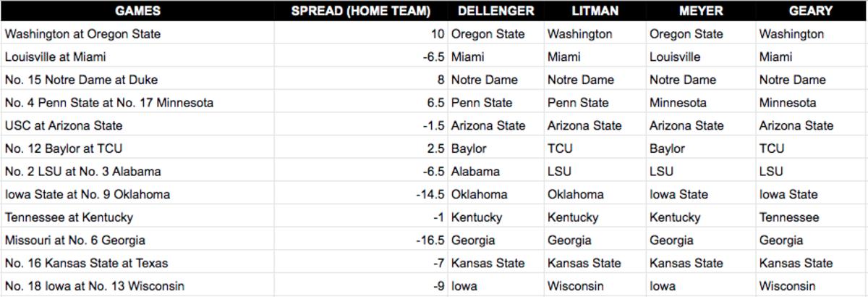The height and width of the screenshot is (297, 868).
Task: Select the Washington at Oregon State cell
Action: [x=137, y=33]
